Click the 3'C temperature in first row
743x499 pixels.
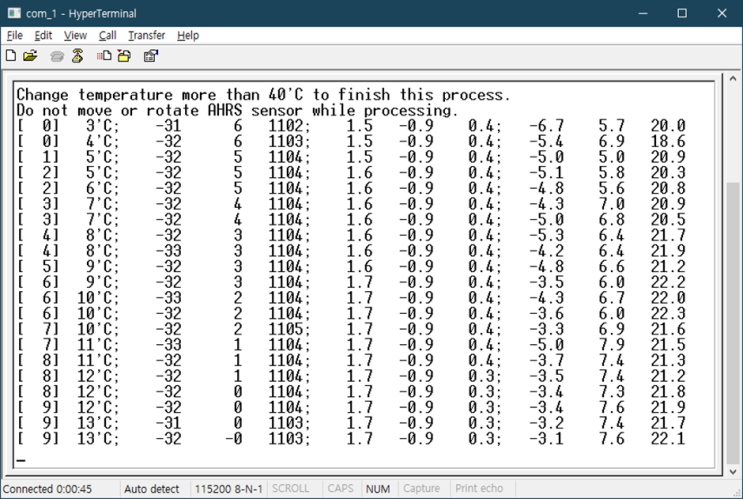coord(102,126)
